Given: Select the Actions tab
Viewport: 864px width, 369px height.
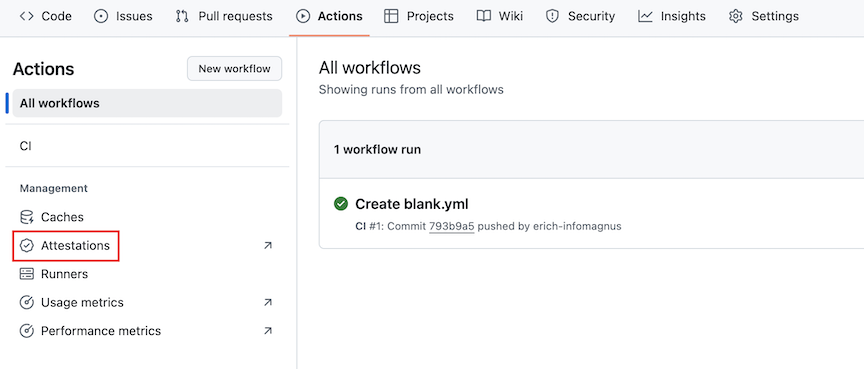Looking at the screenshot, I should click(329, 17).
